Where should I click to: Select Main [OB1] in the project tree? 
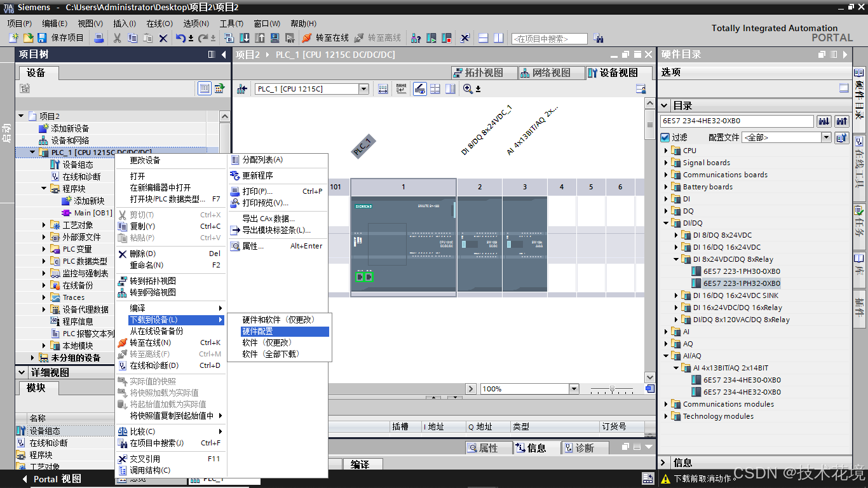pos(93,213)
